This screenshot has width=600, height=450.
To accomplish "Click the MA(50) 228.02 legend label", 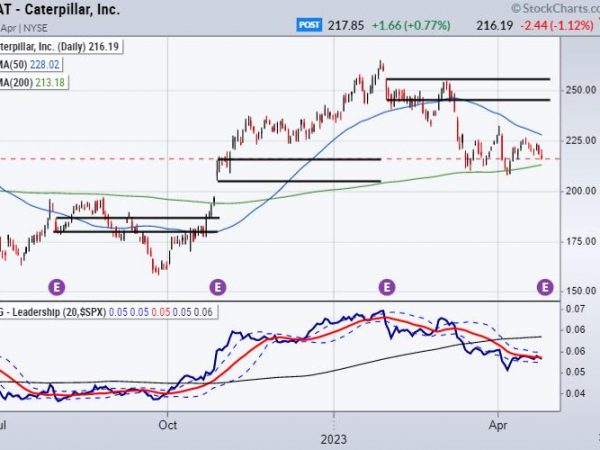I will click(30, 65).
